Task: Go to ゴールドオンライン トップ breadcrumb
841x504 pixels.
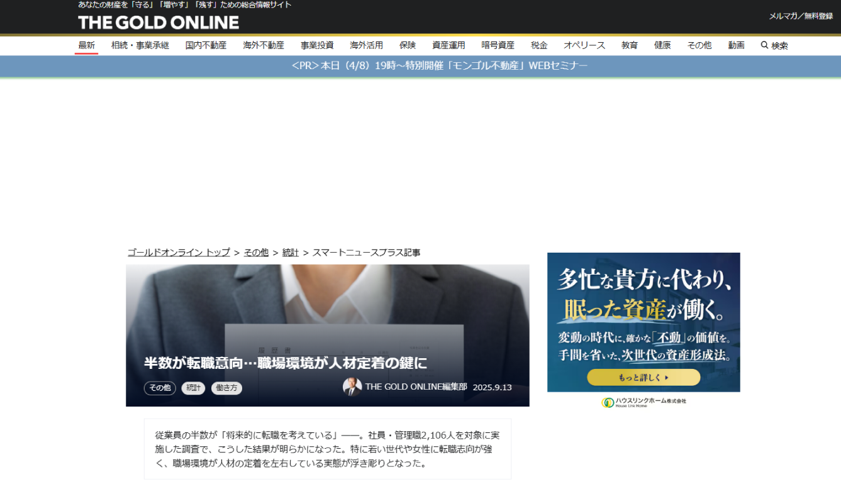Action: (179, 253)
